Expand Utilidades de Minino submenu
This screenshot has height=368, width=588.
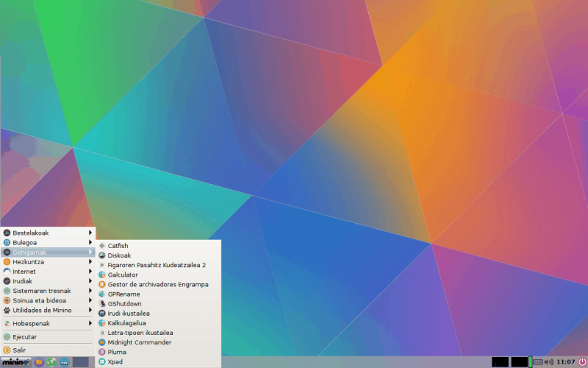pyautogui.click(x=48, y=310)
